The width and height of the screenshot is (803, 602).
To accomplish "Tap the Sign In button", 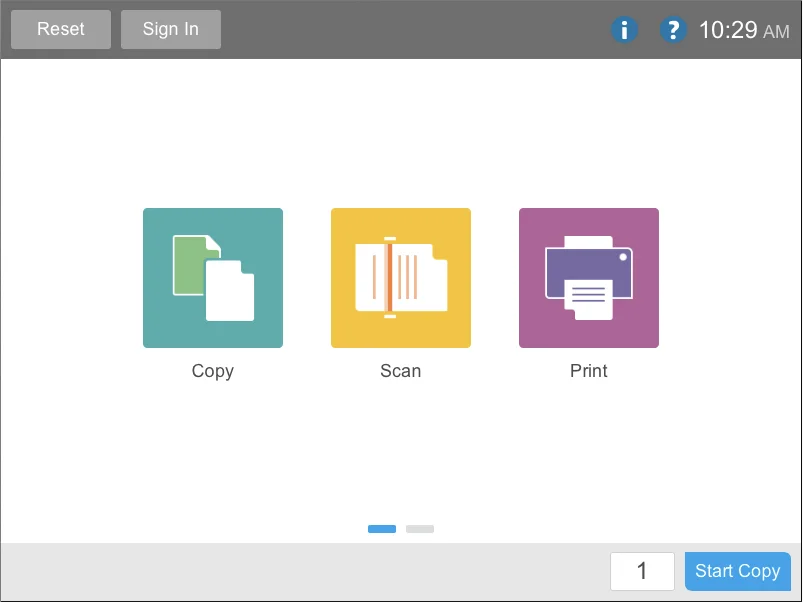I will pyautogui.click(x=171, y=29).
